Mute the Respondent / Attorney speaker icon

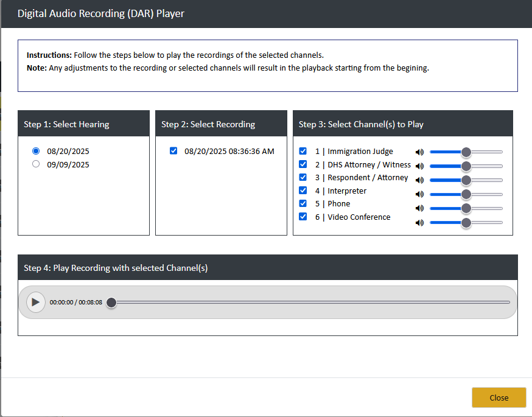(420, 180)
